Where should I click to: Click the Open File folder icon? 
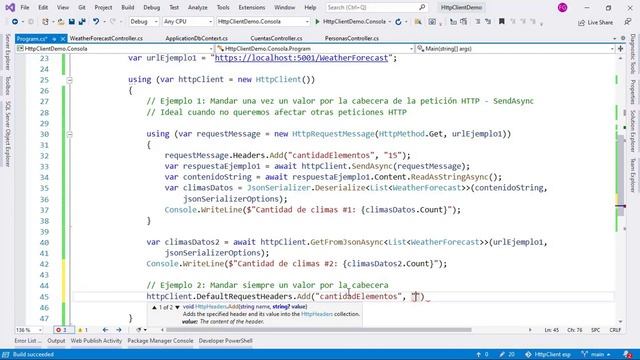[x=61, y=22]
